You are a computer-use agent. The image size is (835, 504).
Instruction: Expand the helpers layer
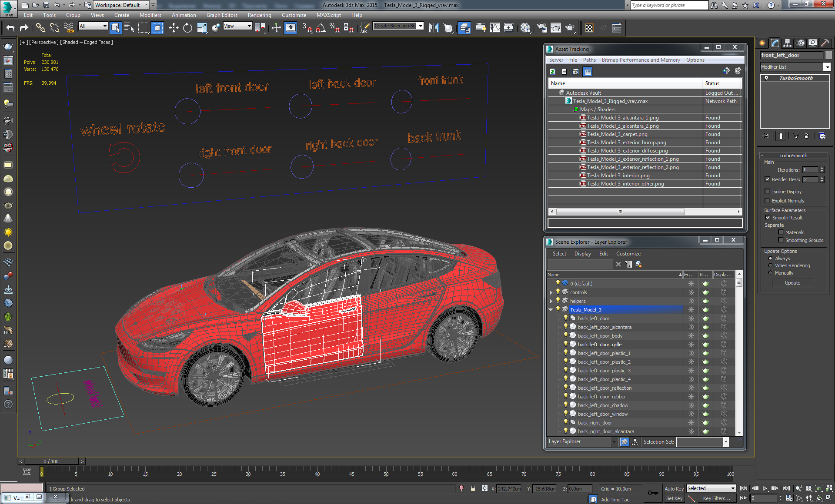551,301
